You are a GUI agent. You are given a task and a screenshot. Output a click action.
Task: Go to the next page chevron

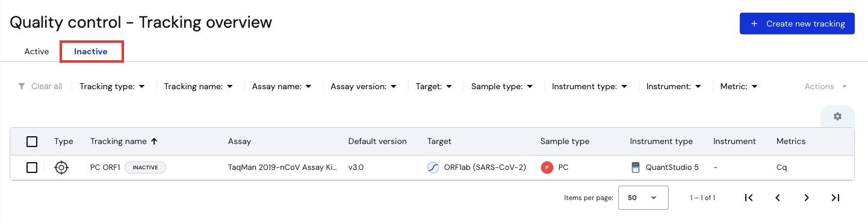coord(807,198)
